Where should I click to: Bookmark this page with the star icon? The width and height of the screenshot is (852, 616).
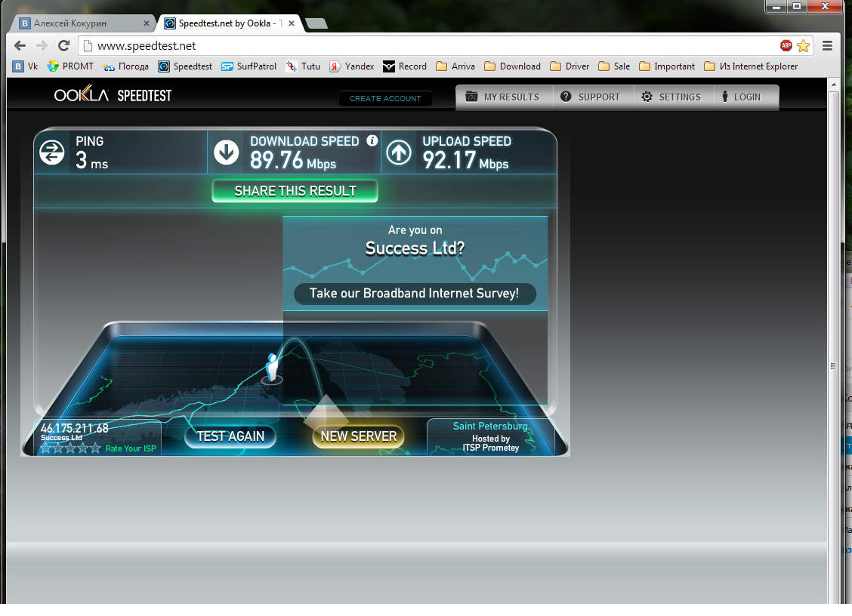803,45
